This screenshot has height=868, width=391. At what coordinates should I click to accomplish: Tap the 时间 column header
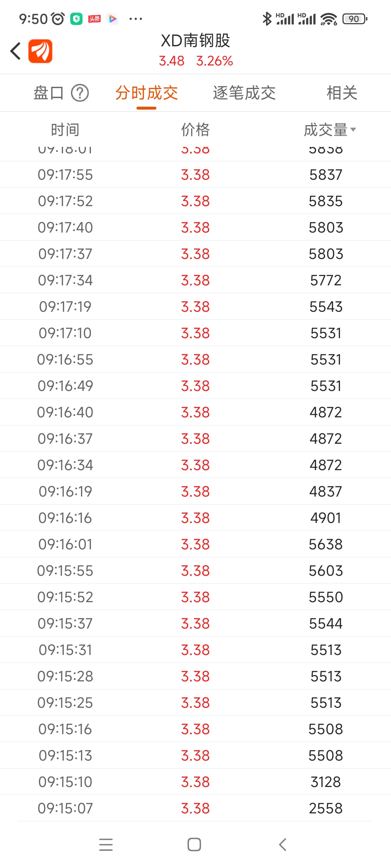pyautogui.click(x=65, y=130)
